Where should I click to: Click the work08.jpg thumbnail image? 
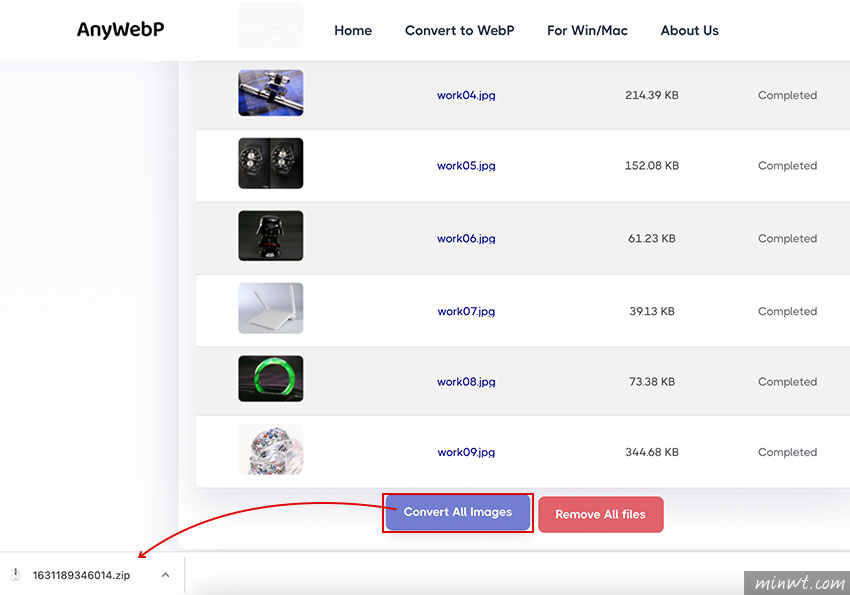coord(271,378)
